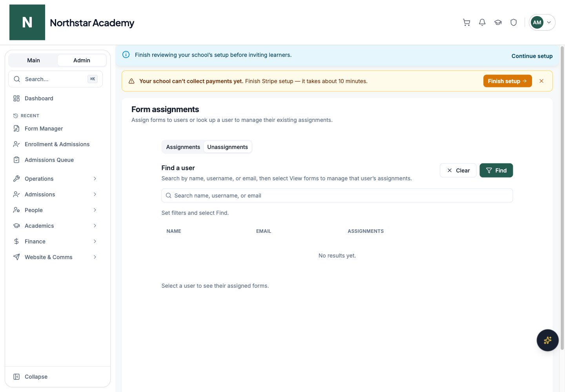Expand the People section
Viewport: 565px width, 392px height.
coord(55,210)
